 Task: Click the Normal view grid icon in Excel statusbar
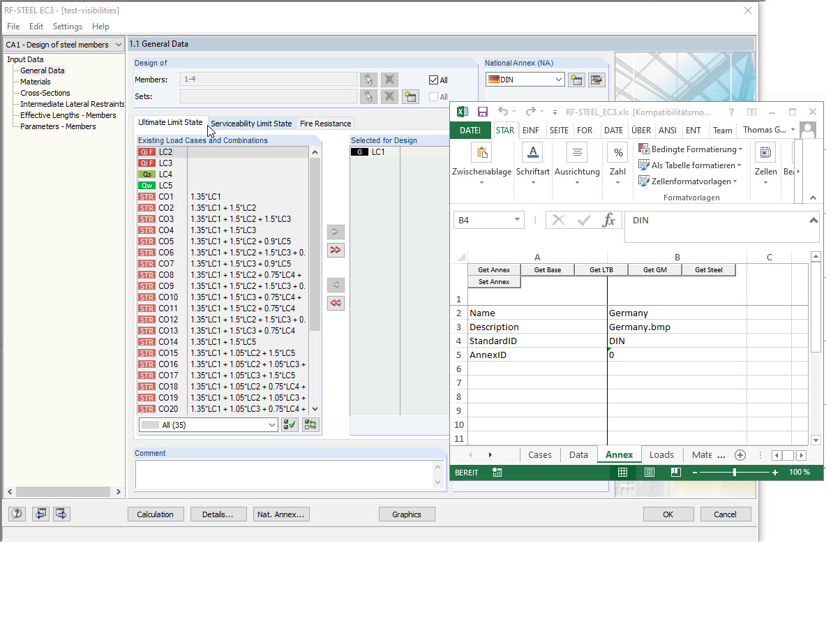[621, 473]
